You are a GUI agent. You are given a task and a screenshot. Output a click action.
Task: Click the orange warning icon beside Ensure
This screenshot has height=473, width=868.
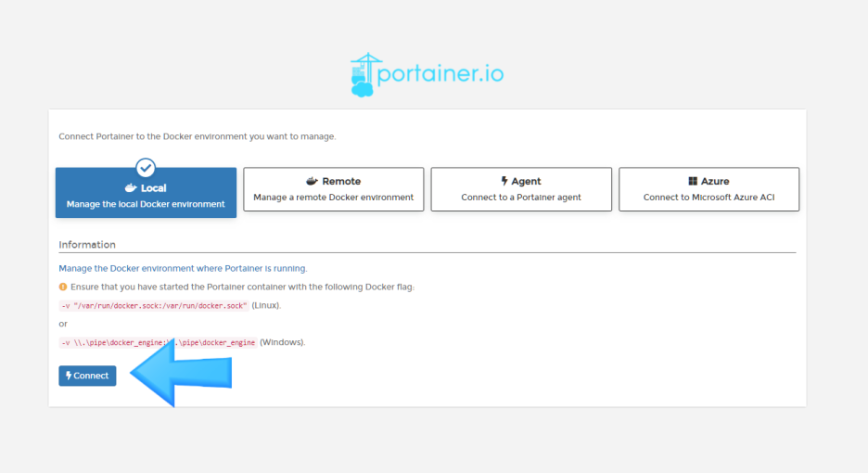(x=62, y=287)
